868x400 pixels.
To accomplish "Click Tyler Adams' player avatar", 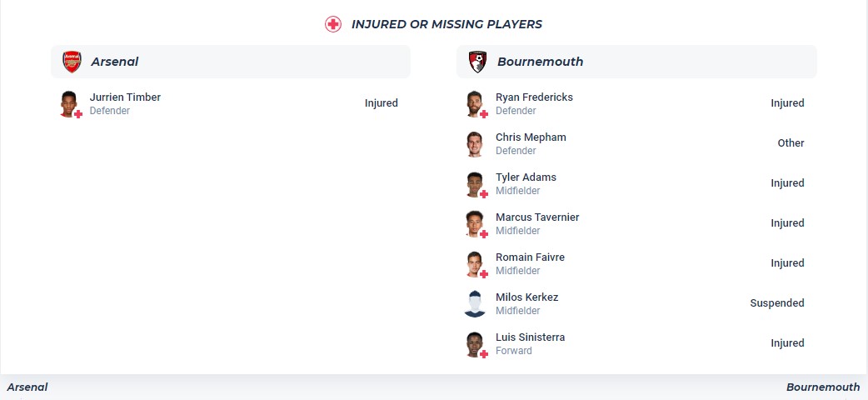I will click(475, 183).
